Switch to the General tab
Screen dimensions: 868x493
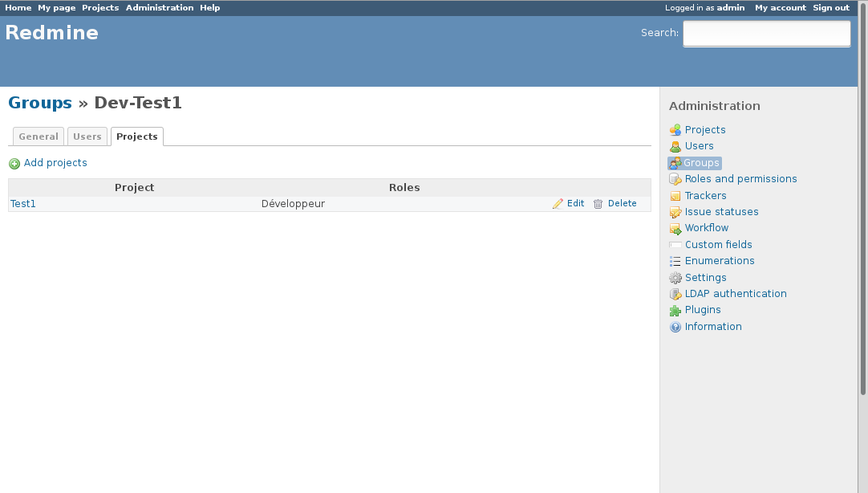39,136
